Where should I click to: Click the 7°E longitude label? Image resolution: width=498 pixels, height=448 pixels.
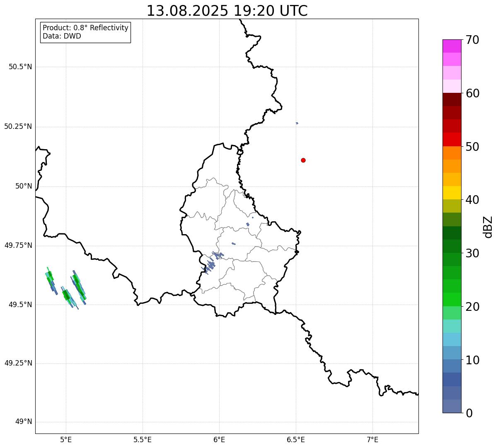(372, 440)
